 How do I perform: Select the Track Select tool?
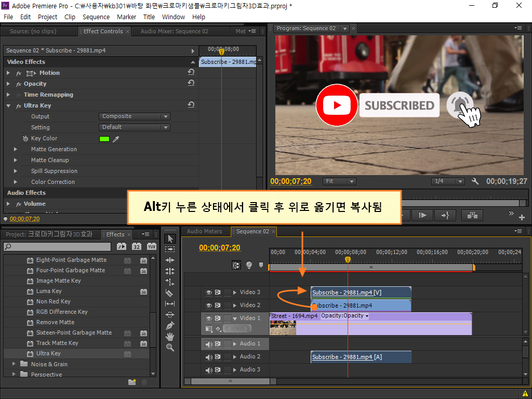pos(170,249)
